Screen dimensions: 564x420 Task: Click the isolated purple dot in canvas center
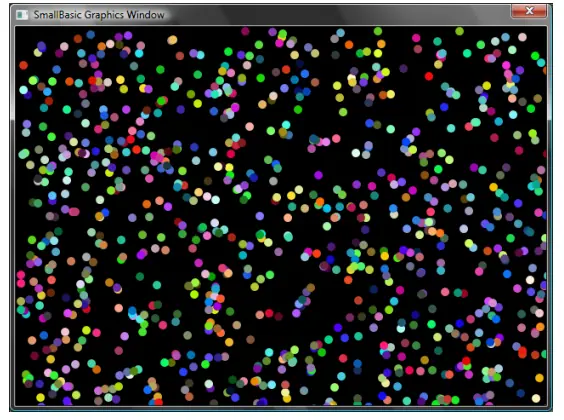pos(318,175)
